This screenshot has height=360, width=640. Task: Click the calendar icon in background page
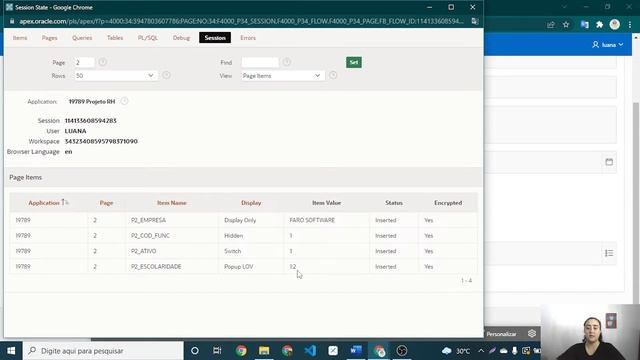(609, 162)
